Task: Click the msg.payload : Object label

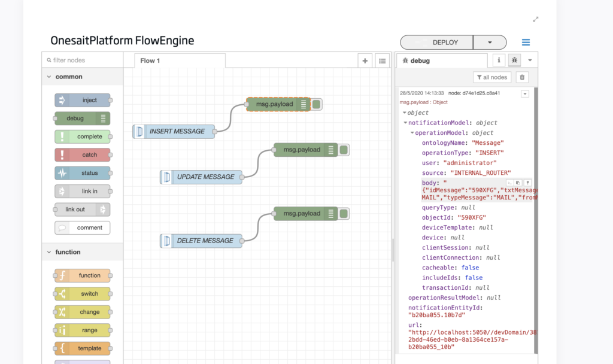Action: (x=423, y=102)
